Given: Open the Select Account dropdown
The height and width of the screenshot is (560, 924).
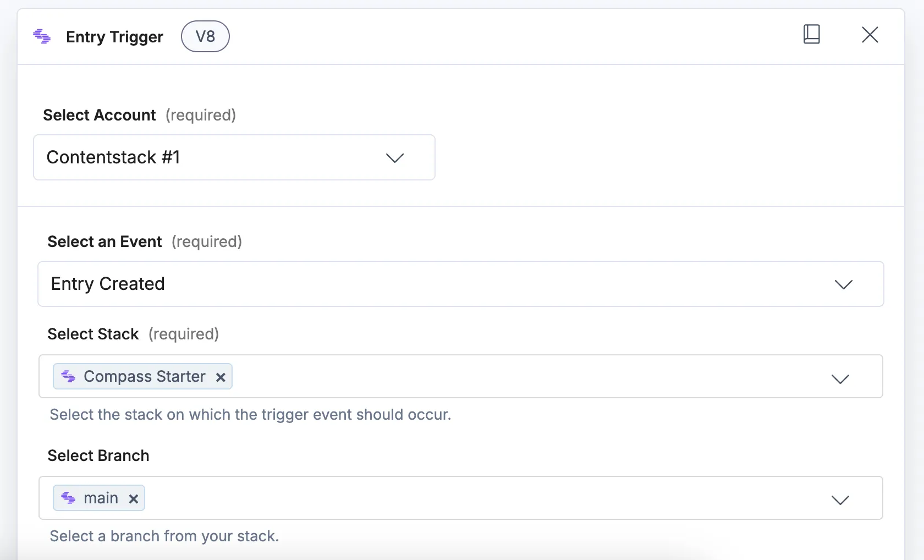Looking at the screenshot, I should tap(234, 157).
